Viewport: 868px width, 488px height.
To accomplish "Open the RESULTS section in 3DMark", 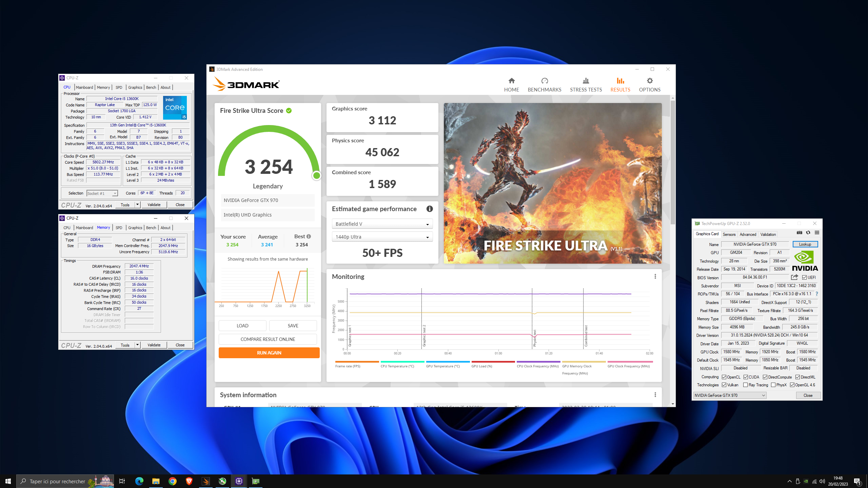I will [620, 85].
